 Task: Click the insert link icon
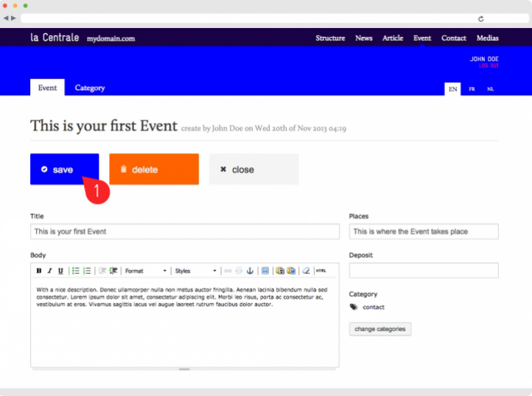point(228,271)
